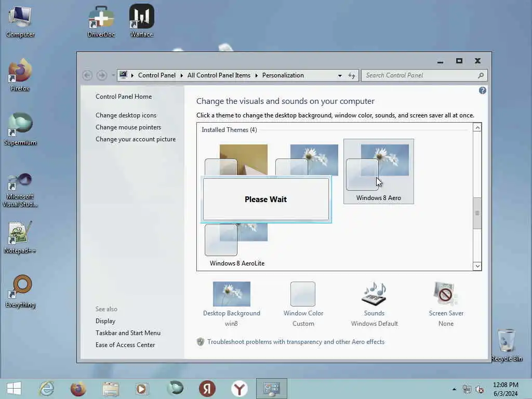This screenshot has height=399, width=532.
Task: Open the Warface desktop shortcut
Action: click(141, 21)
